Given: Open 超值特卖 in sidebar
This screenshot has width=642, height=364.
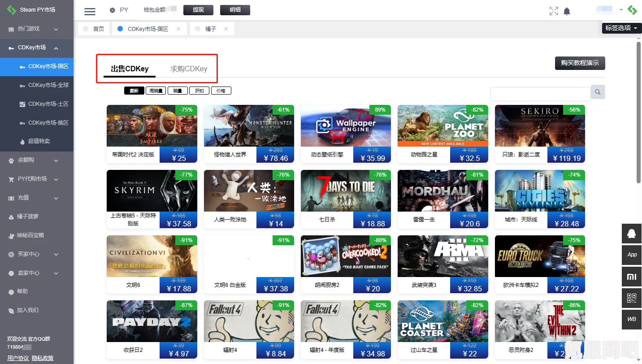Looking at the screenshot, I should tap(37, 141).
